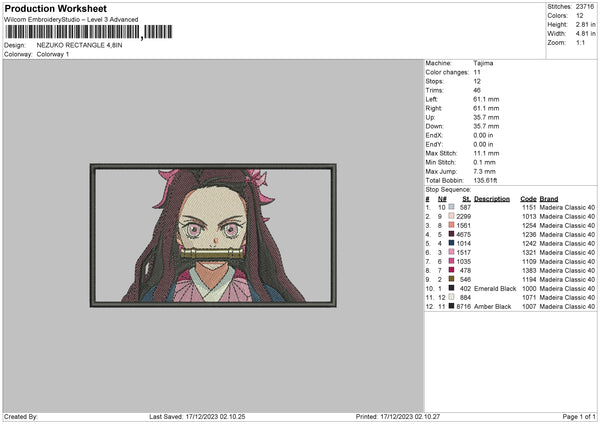Screen dimensions: 600x424
Task: Pick the Amber Black color swatch
Action: (452, 306)
